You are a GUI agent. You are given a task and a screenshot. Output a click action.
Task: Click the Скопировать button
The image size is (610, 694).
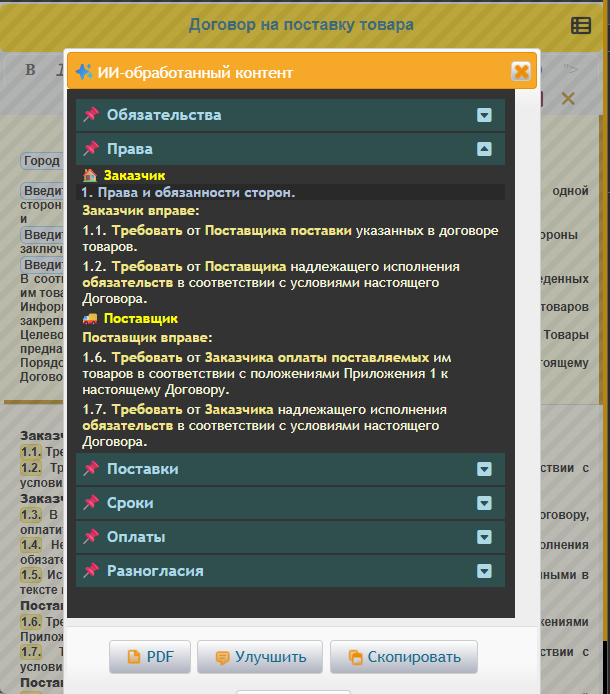coord(404,657)
